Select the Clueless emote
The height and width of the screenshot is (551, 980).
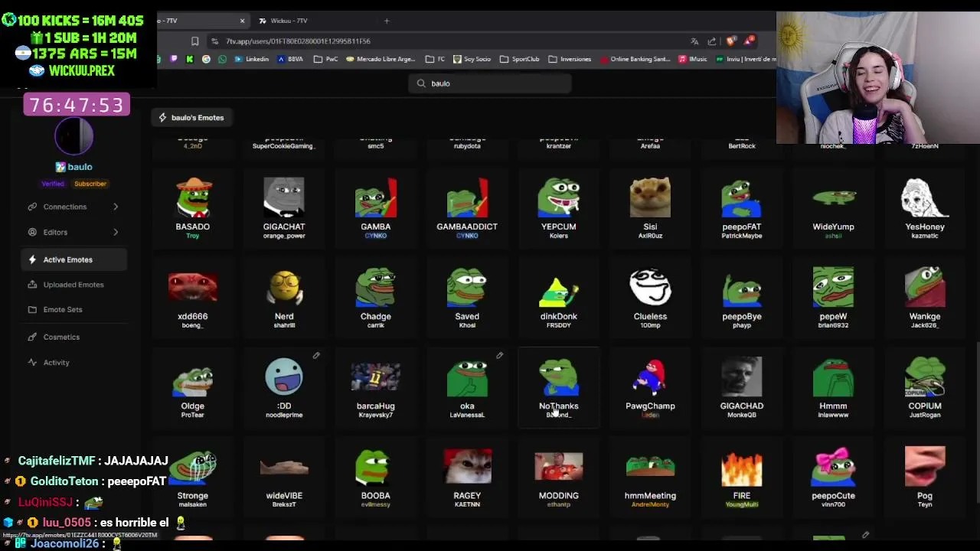pyautogui.click(x=650, y=298)
